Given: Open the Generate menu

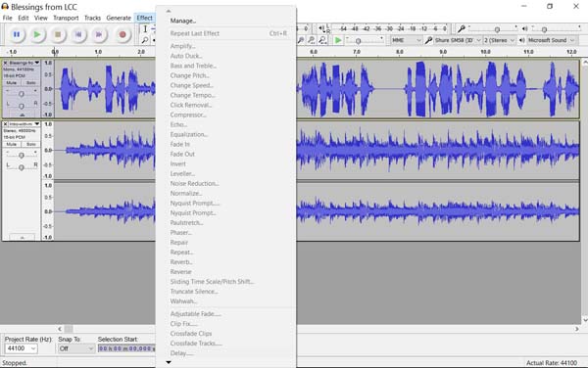Looking at the screenshot, I should coord(119,18).
